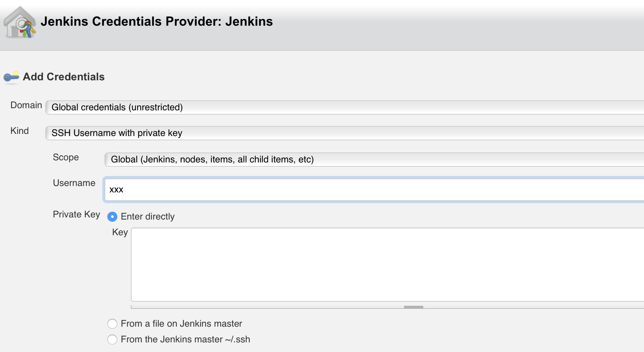Screen dimensions: 644x352
Task: Click the Scope label
Action: [x=66, y=157]
